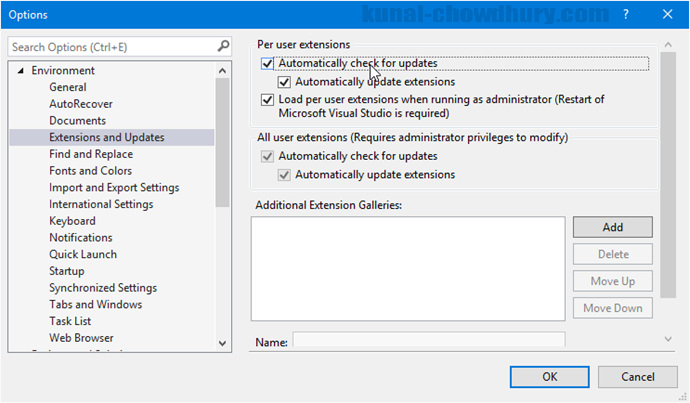Click the Add gallery button

point(613,227)
